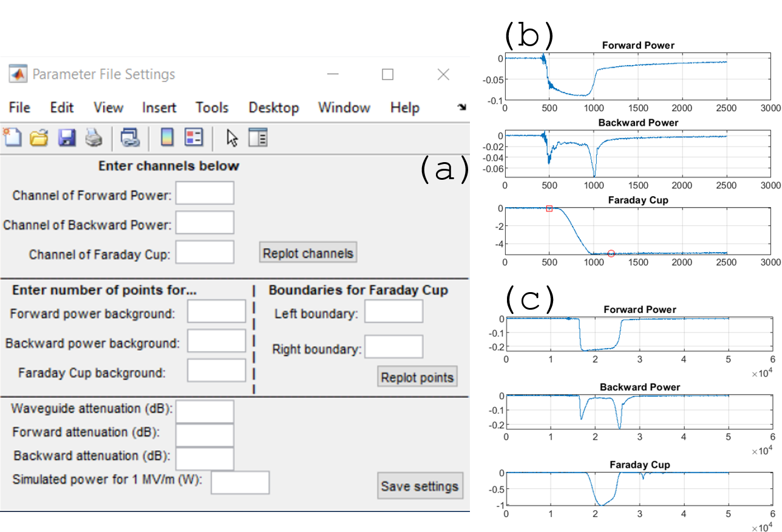Click the MATLAB logo in the title bar

(x=17, y=74)
